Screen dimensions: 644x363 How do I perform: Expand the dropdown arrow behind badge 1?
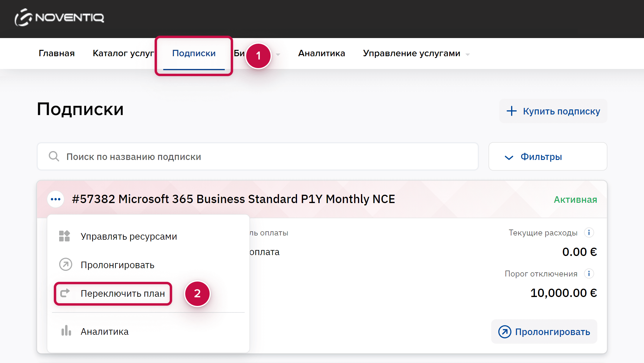[278, 54]
